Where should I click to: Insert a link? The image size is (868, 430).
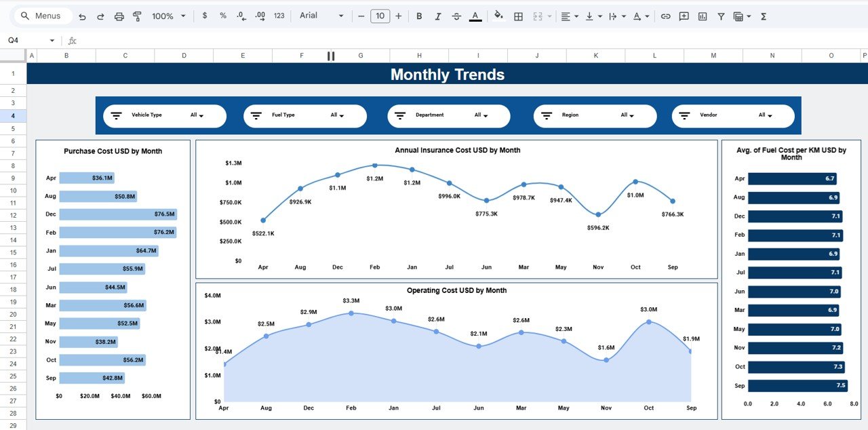[667, 16]
